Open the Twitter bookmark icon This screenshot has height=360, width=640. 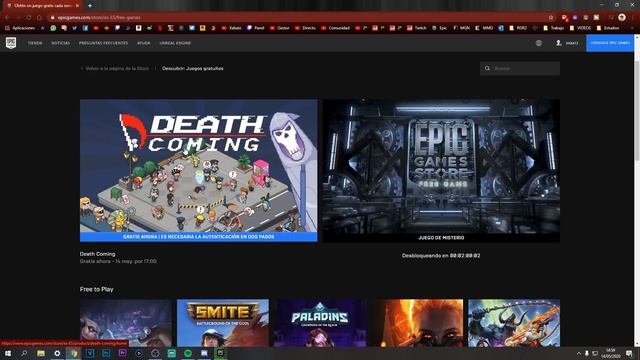(75, 28)
